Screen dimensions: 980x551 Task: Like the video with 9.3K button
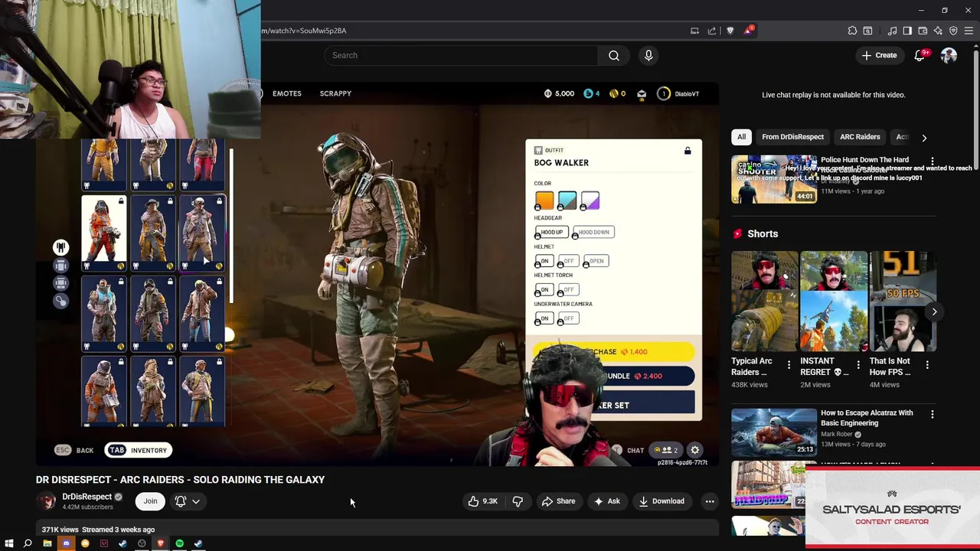[x=482, y=501]
